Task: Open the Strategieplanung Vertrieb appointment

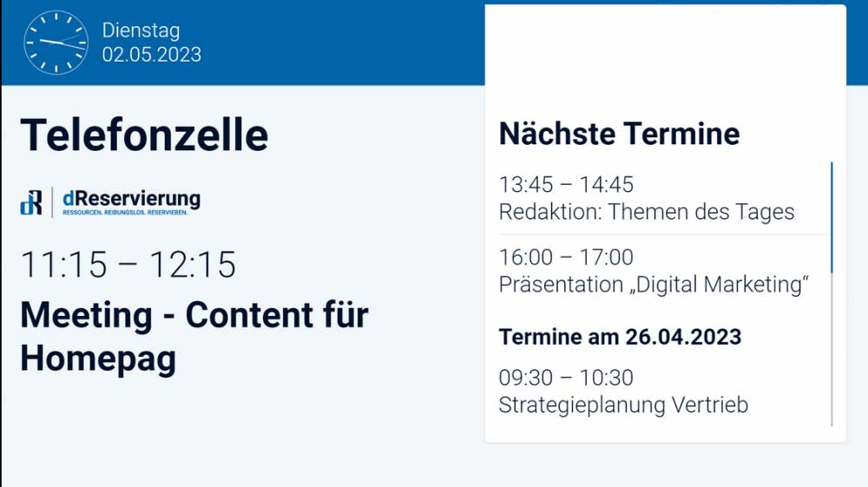Action: pyautogui.click(x=623, y=405)
